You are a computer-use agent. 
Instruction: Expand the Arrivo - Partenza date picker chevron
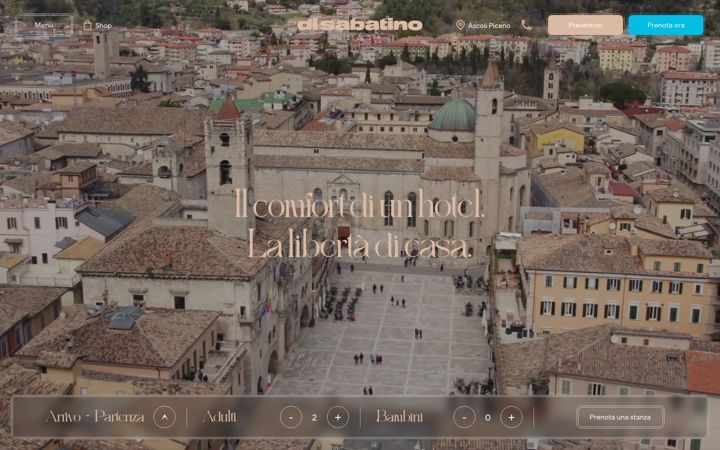164,417
